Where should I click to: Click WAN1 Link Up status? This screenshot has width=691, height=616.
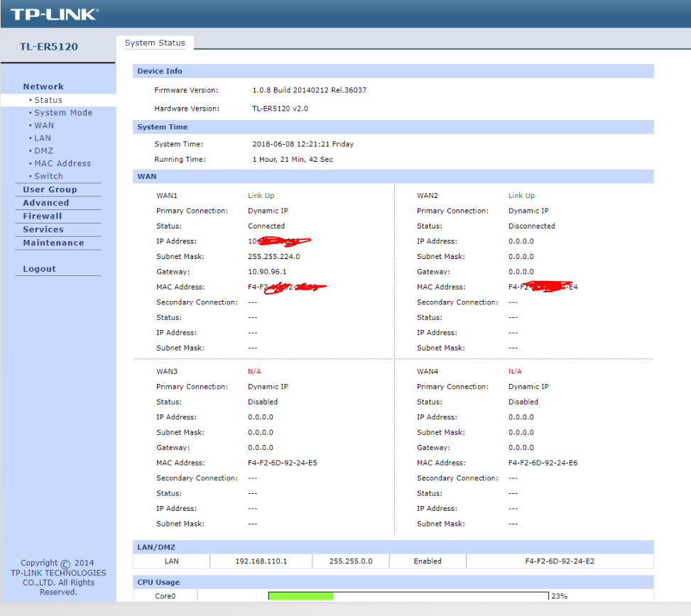[261, 195]
